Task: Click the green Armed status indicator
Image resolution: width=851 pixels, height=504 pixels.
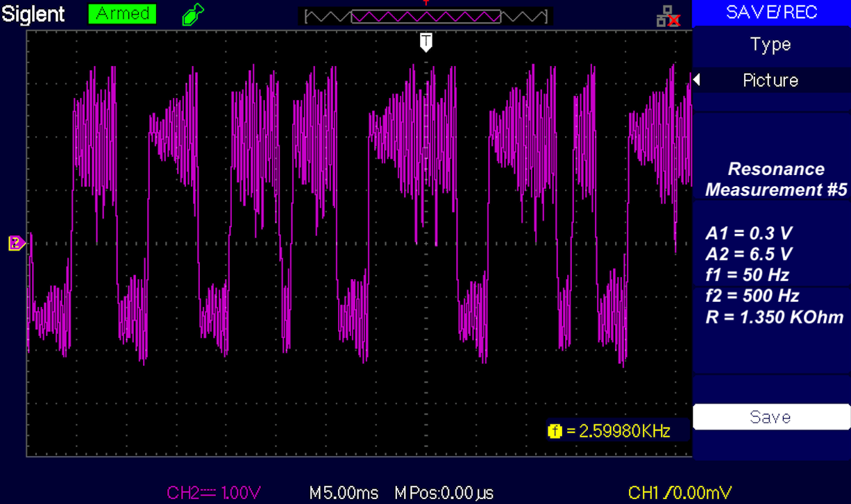Action: [123, 13]
